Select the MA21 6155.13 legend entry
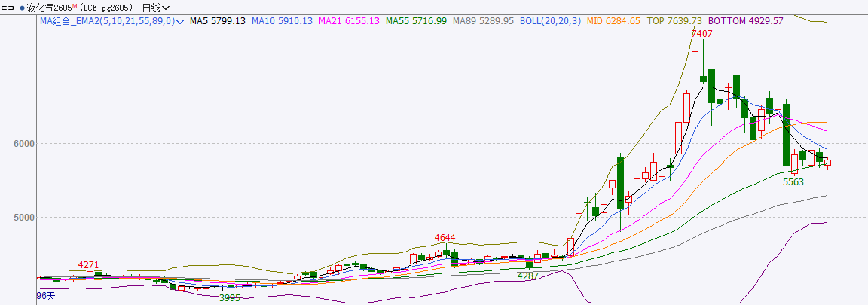The height and width of the screenshot is (305, 868). pos(349,21)
